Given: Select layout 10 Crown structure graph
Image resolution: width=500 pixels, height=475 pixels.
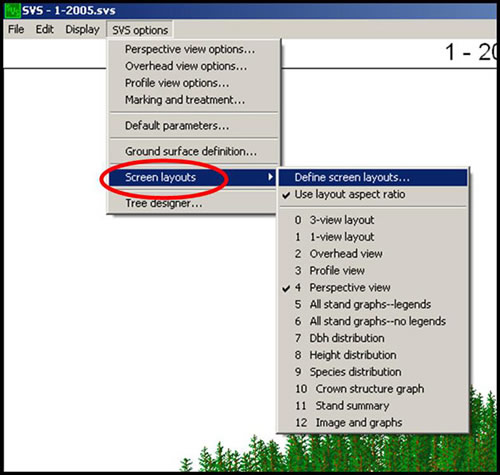Looking at the screenshot, I should (373, 389).
